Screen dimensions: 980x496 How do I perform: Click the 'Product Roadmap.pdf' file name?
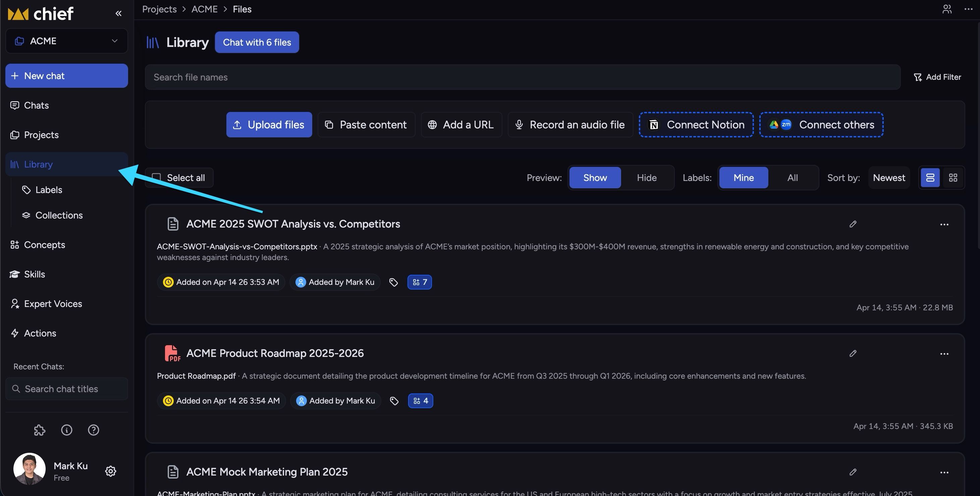pos(196,376)
